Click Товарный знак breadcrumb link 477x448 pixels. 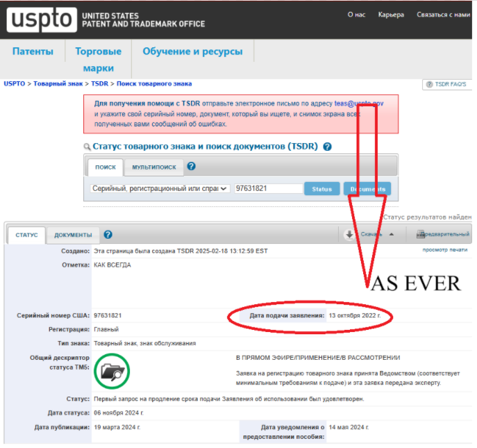tap(58, 83)
